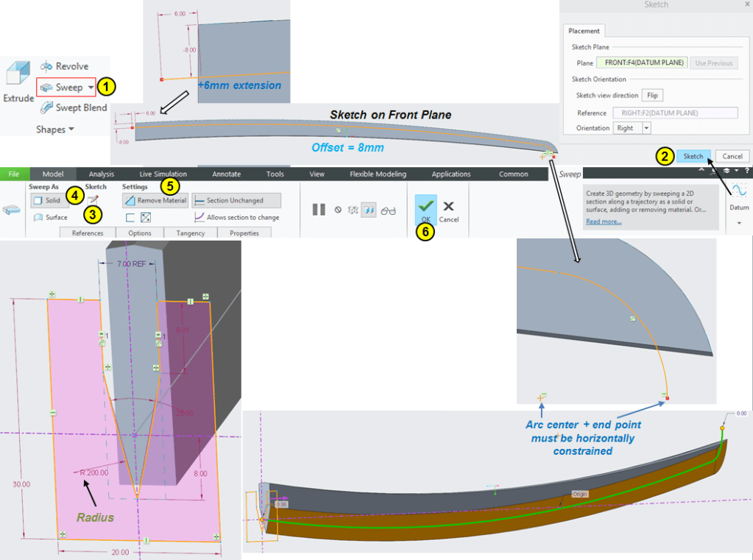Select the Revolve tool

64,66
